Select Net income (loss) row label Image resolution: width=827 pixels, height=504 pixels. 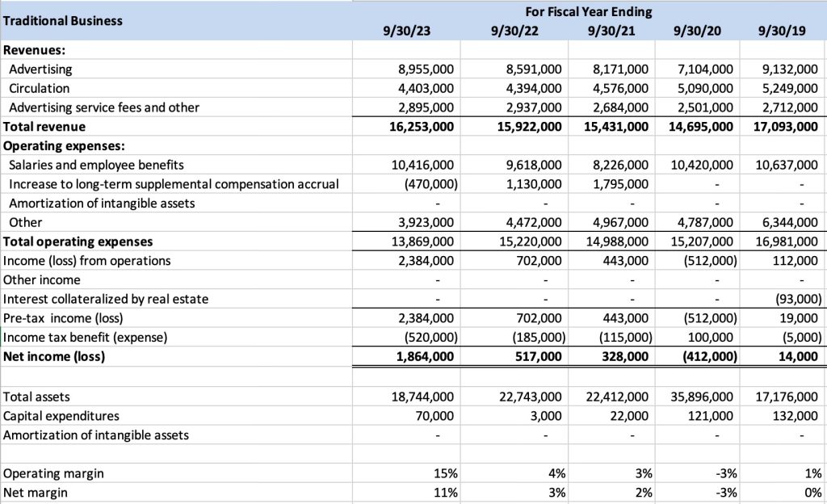click(54, 356)
